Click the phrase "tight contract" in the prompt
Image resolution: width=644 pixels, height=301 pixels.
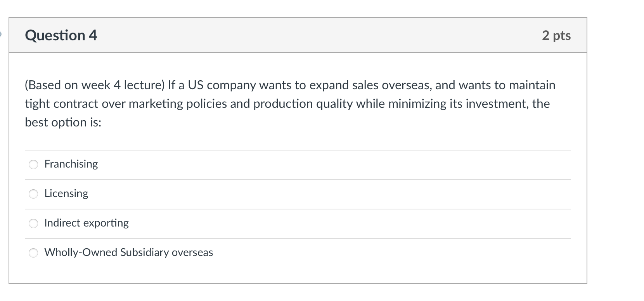pos(61,104)
